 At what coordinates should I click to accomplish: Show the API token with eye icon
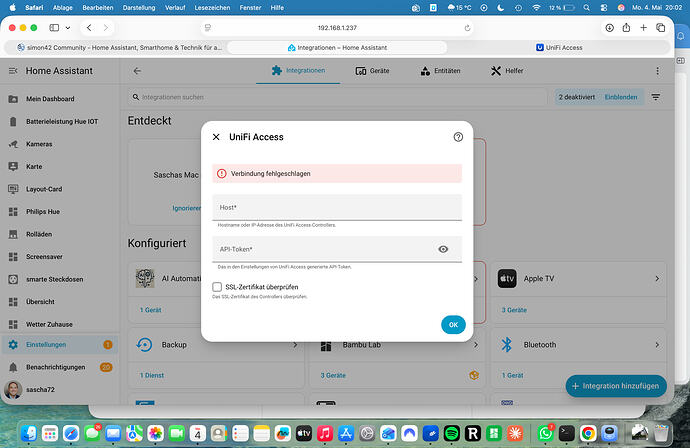pos(443,249)
